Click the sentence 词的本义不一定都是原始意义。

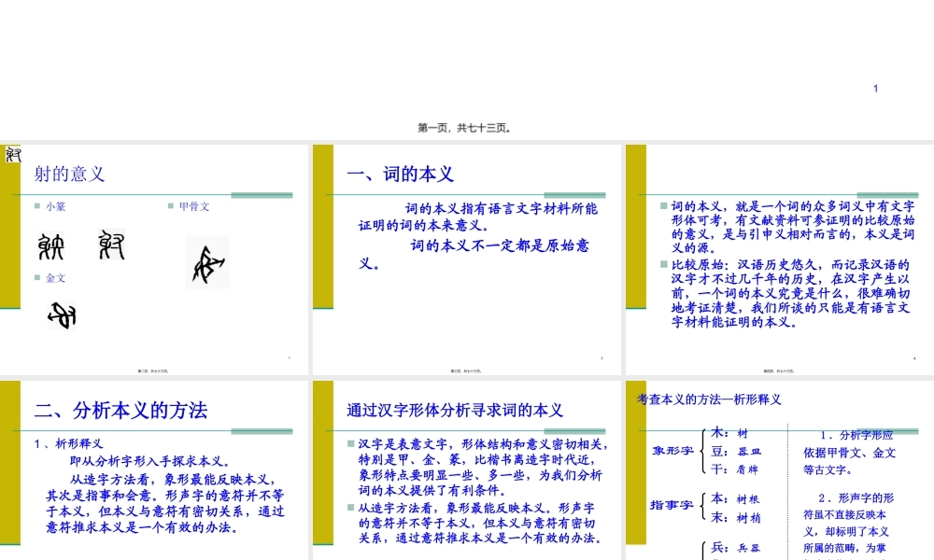474,254
